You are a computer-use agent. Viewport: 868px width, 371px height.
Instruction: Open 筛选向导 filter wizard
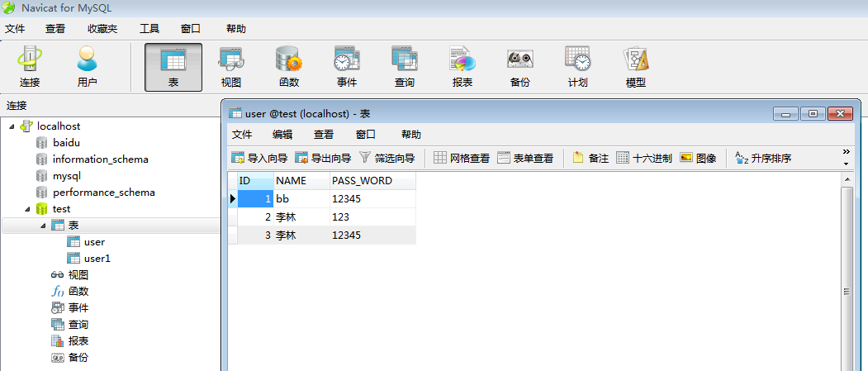387,158
